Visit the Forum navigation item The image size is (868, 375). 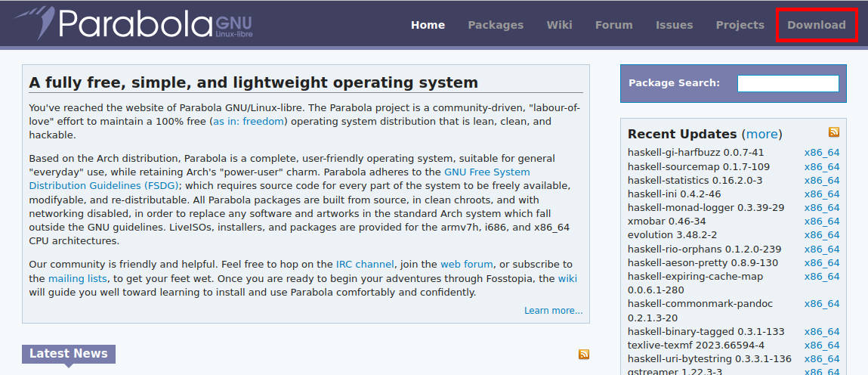tap(613, 25)
